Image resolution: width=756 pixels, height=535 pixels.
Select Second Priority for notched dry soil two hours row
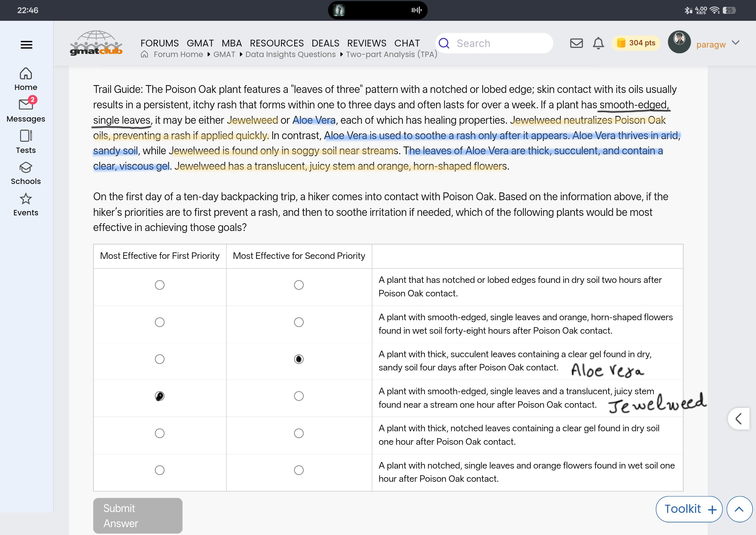tap(299, 285)
